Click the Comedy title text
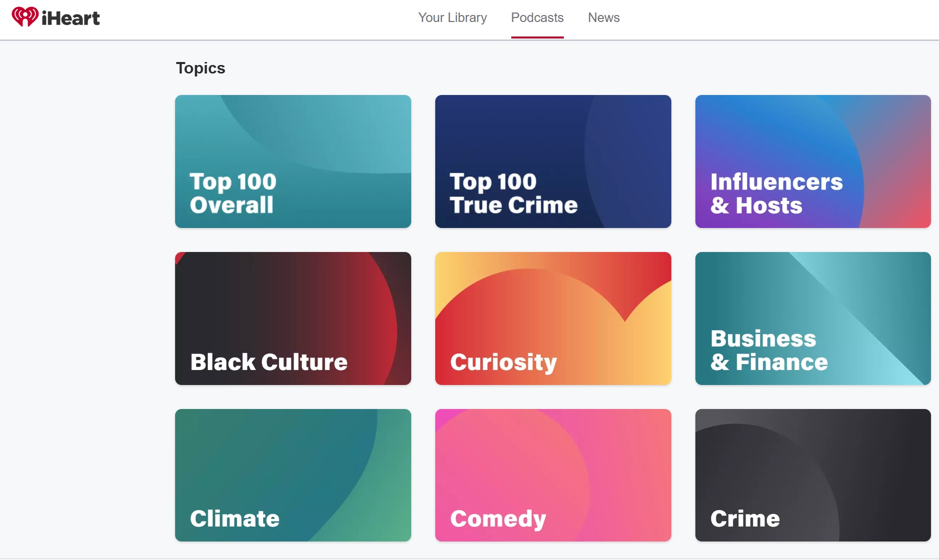The width and height of the screenshot is (939, 560). pos(498,519)
